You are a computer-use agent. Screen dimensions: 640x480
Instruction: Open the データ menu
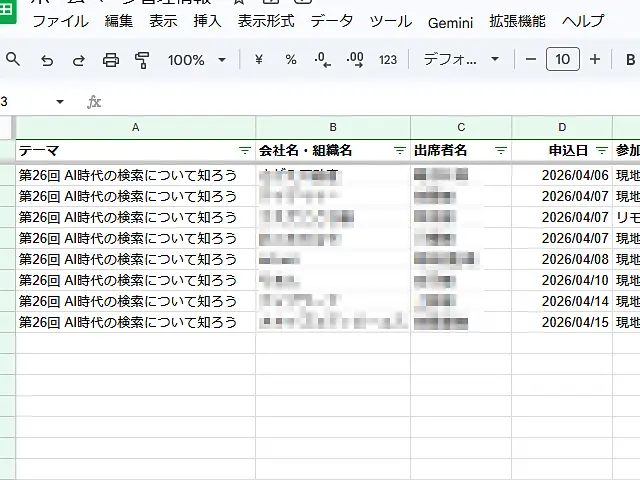tap(331, 21)
